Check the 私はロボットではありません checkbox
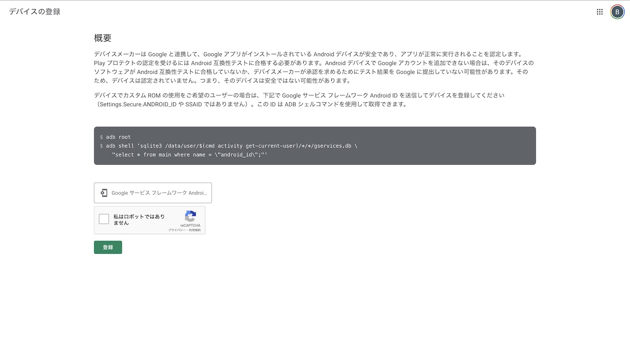Screen dimensions: 630x364 pos(104,219)
